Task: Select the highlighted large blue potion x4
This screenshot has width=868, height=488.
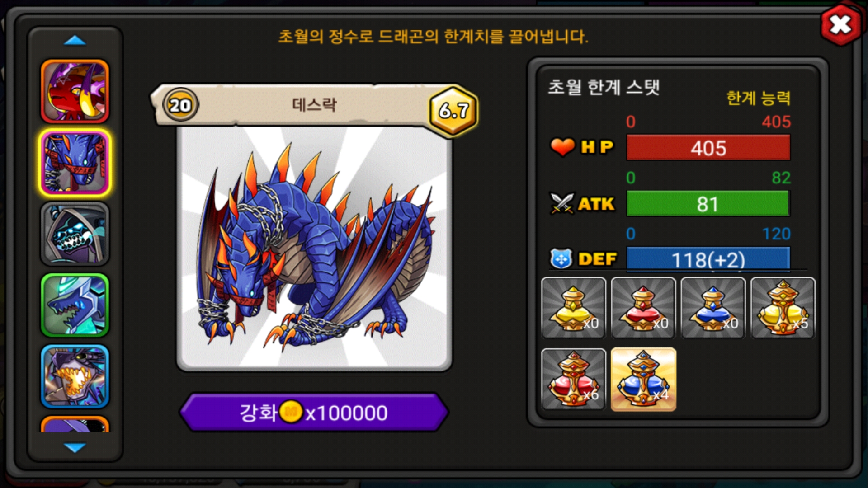Action: [x=643, y=379]
